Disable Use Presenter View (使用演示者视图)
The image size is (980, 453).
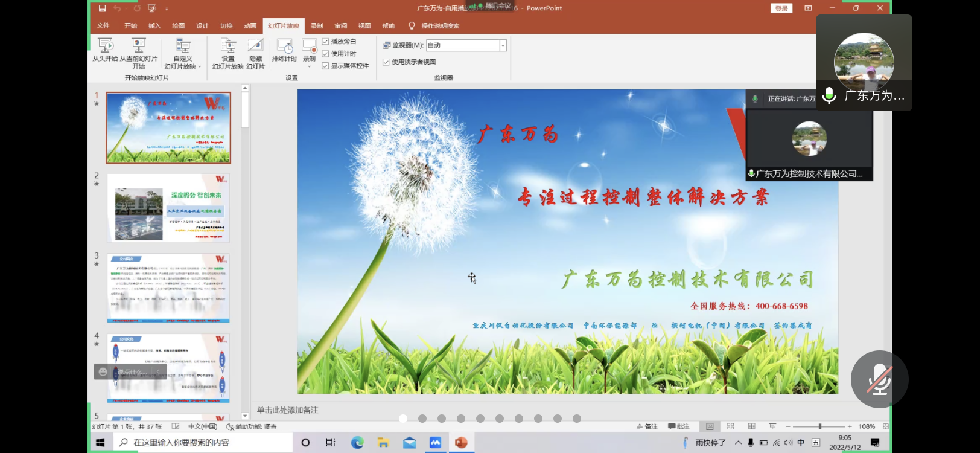click(386, 62)
